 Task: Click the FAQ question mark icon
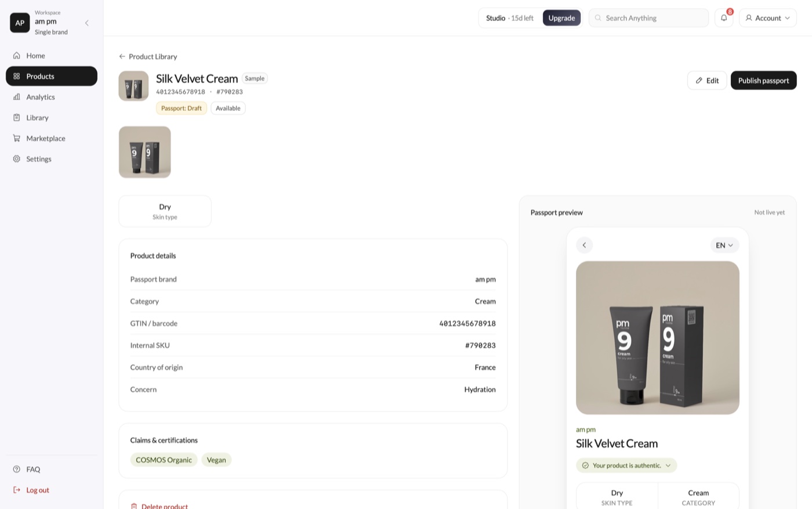[x=17, y=469]
